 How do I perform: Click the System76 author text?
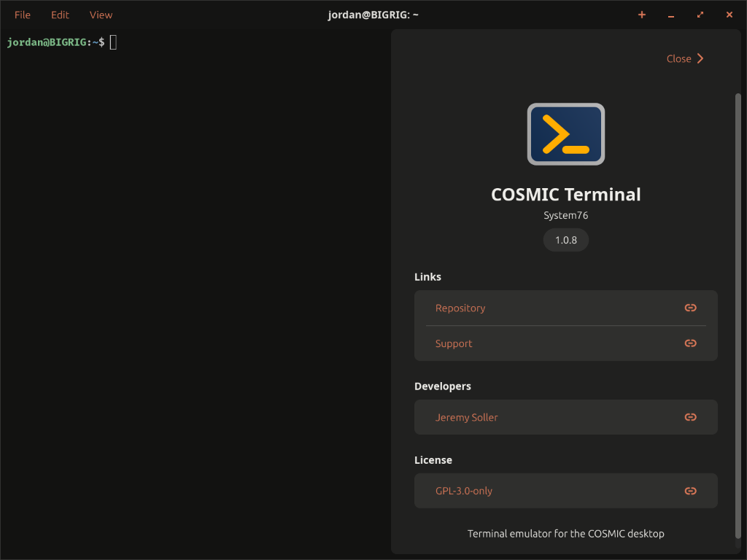566,215
